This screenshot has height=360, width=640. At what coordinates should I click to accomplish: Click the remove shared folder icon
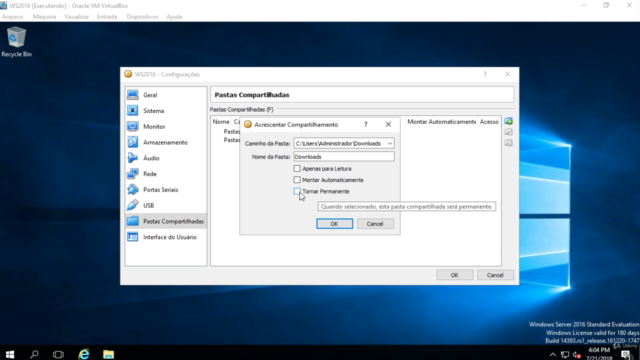click(x=509, y=142)
